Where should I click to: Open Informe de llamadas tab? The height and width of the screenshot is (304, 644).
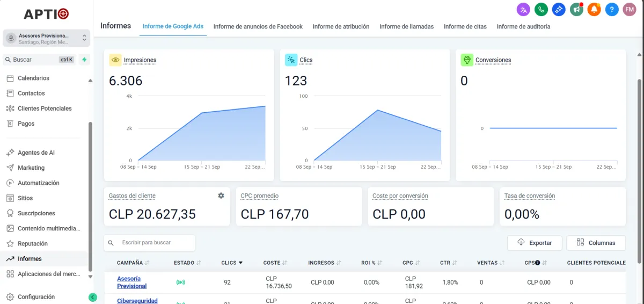click(406, 26)
